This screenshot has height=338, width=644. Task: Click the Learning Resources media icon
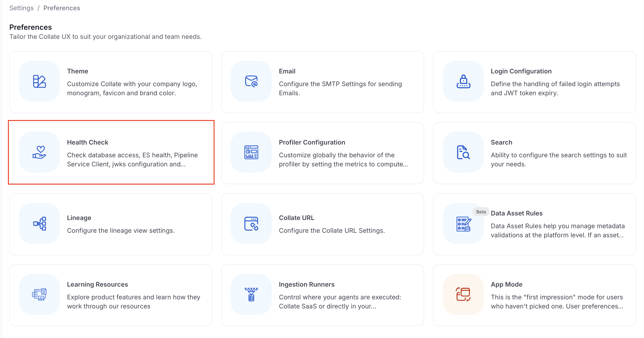[40, 294]
